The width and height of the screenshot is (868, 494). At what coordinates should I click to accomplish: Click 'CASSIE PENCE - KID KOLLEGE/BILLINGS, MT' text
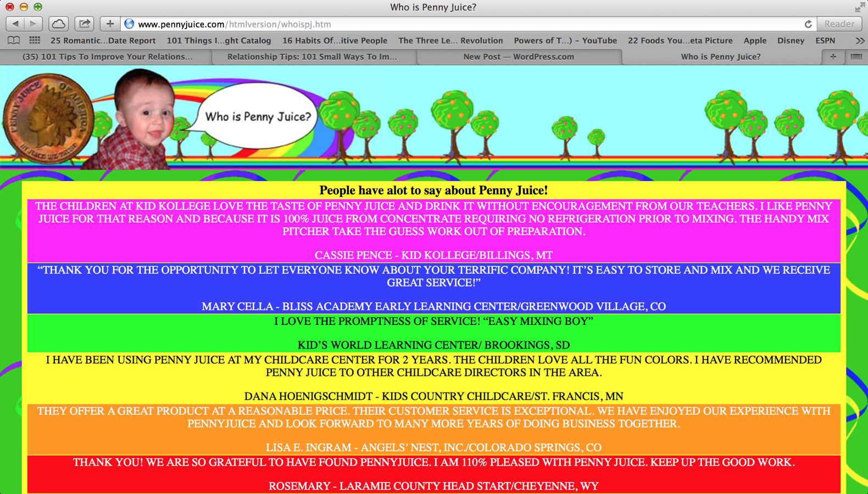pos(433,255)
